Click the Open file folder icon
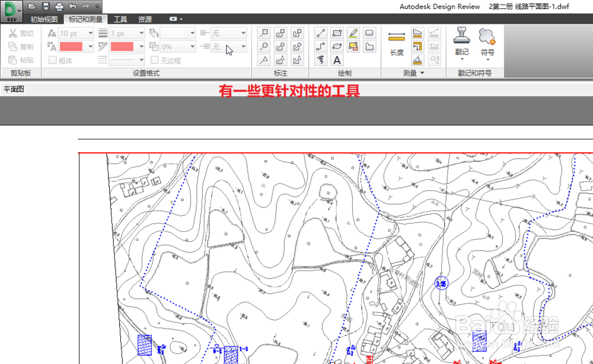Image resolution: width=593 pixels, height=364 pixels. [32, 7]
